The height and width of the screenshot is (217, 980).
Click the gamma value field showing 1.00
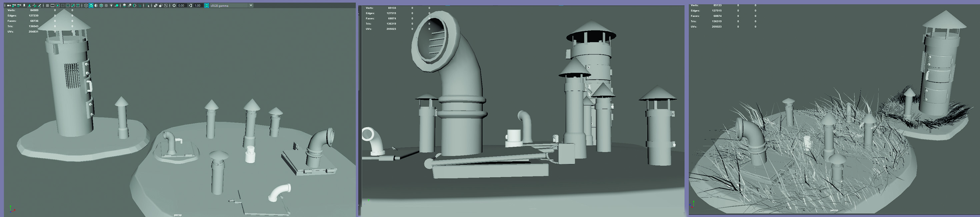(x=198, y=6)
